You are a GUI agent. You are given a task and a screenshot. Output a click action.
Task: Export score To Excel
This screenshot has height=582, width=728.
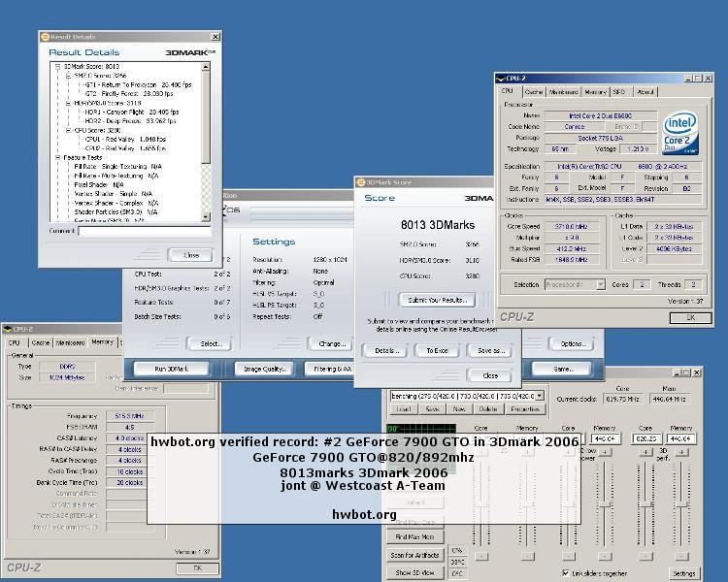(437, 350)
